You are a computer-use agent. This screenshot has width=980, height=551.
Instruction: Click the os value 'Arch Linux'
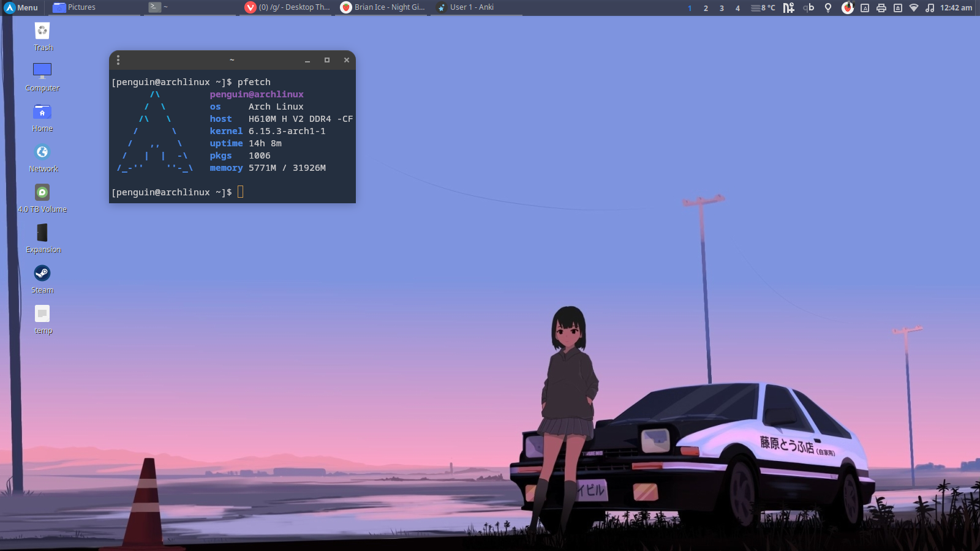[x=276, y=107]
